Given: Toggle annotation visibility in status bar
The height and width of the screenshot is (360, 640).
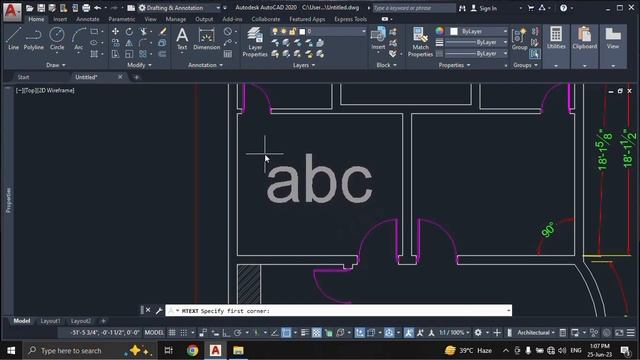Looking at the screenshot, I should pyautogui.click(x=408, y=333).
